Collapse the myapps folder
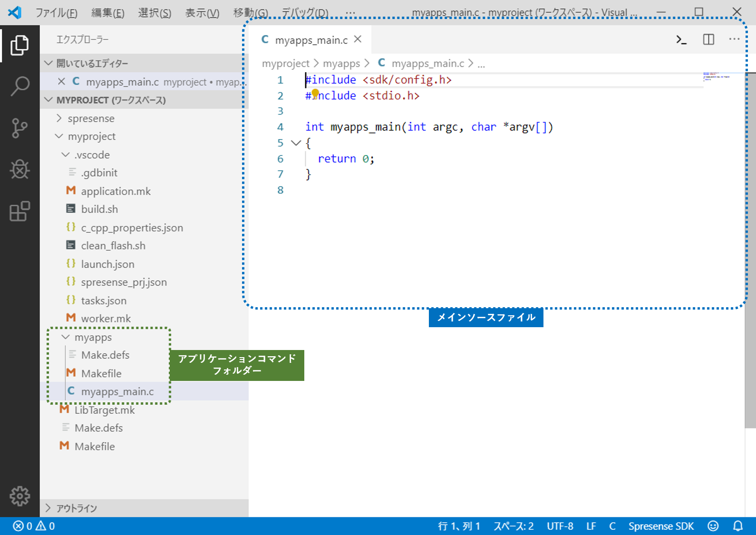756x535 pixels. pos(66,337)
